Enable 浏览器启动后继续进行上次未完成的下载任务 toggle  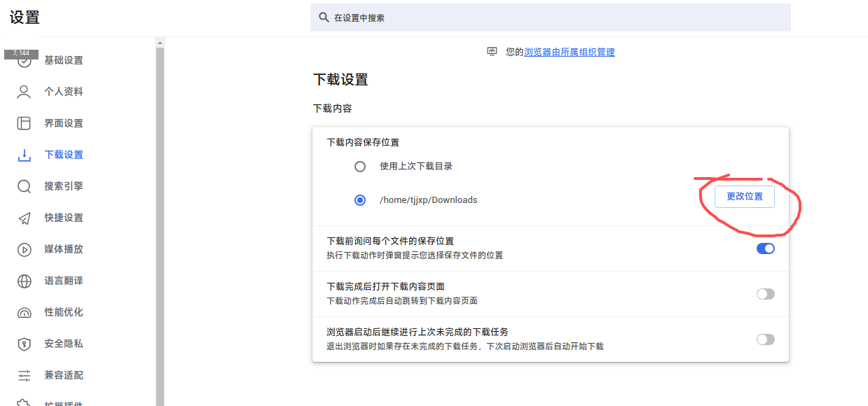click(x=766, y=339)
